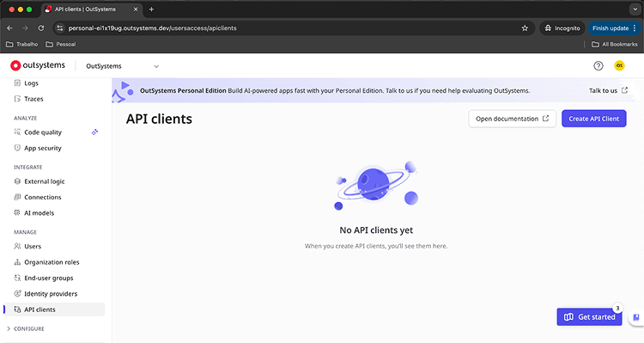The image size is (644, 343).
Task: Click the Logs document icon
Action: coord(17,83)
